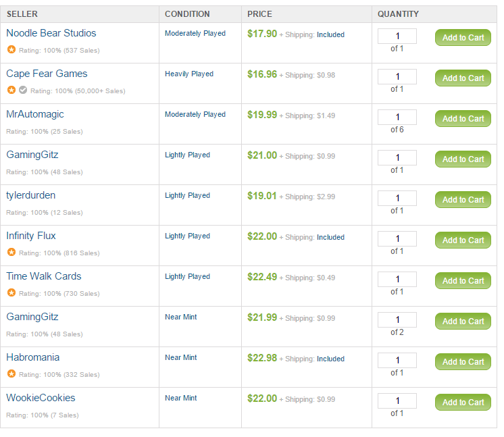
Task: Click Heavily Played condition for Cape Fear Games
Action: click(189, 74)
